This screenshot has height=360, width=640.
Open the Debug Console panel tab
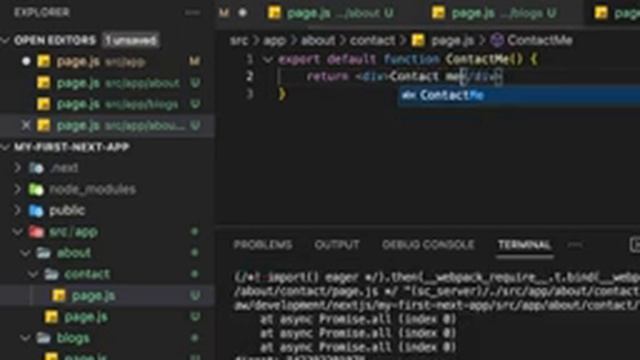point(428,244)
